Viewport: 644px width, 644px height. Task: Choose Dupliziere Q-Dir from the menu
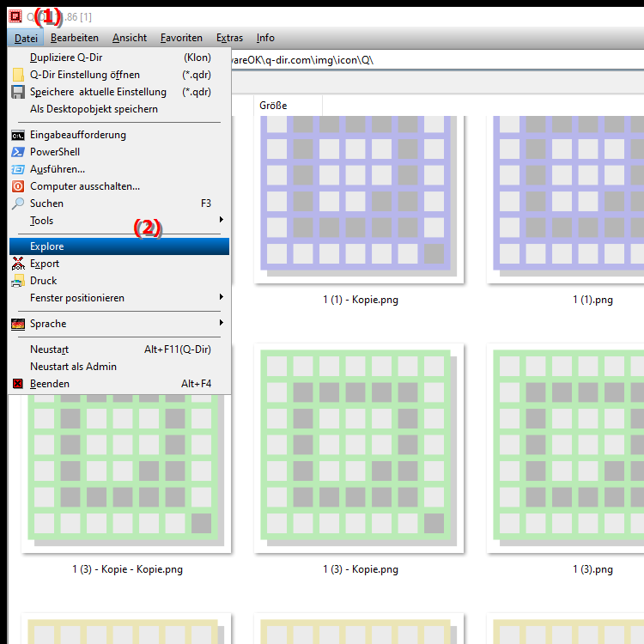pyautogui.click(x=66, y=58)
